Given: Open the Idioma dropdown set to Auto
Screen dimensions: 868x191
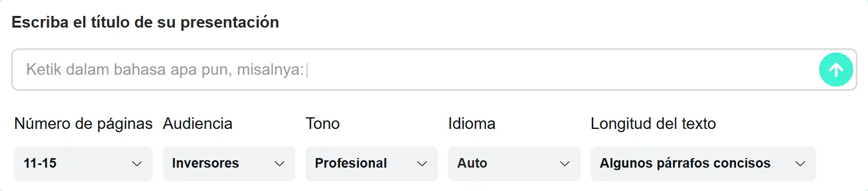Looking at the screenshot, I should (x=514, y=163).
